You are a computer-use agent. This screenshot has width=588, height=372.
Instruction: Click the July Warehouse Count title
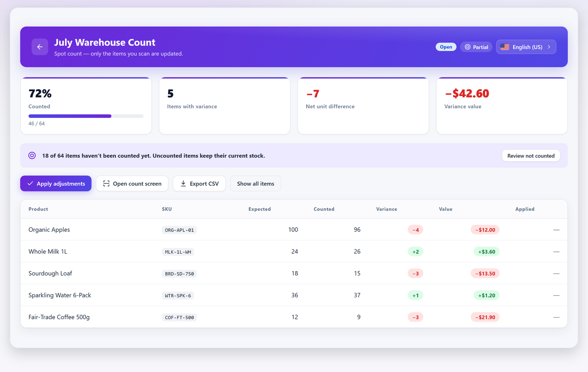[x=105, y=42]
